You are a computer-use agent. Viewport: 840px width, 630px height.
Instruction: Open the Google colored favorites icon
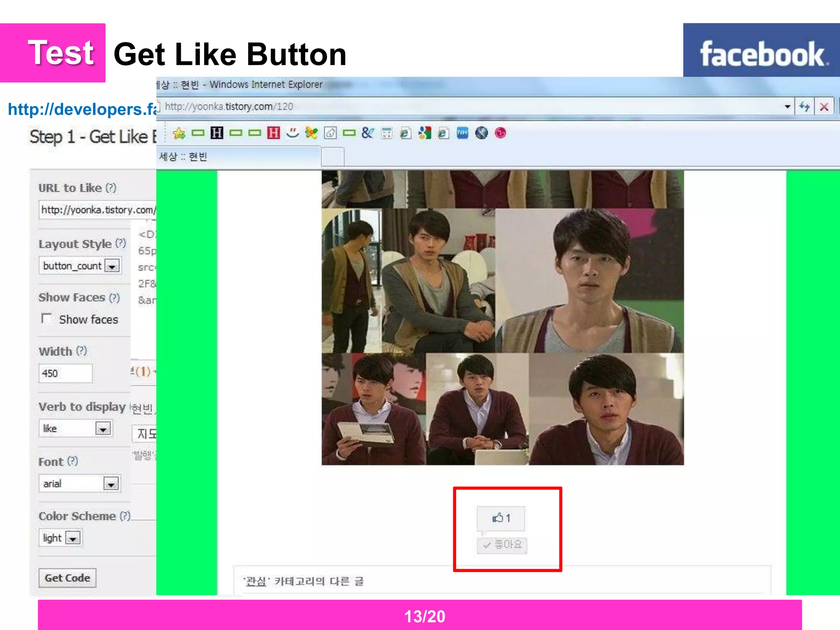(x=425, y=133)
